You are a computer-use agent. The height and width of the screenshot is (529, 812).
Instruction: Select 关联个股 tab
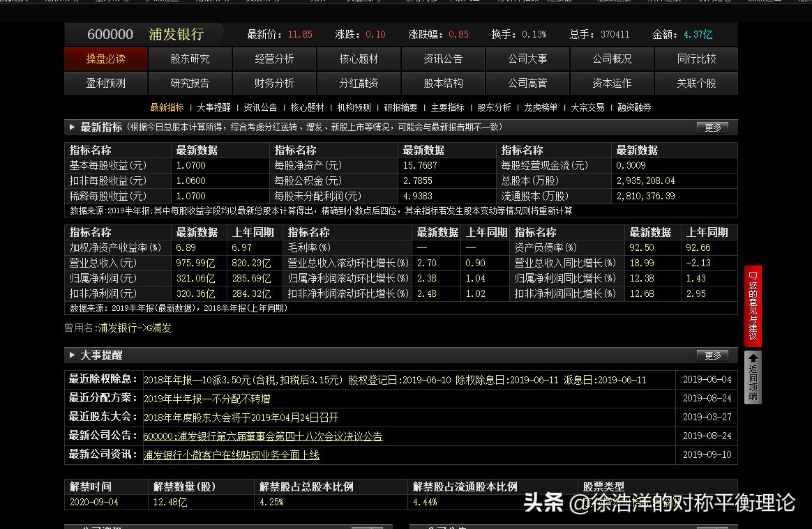tap(696, 83)
